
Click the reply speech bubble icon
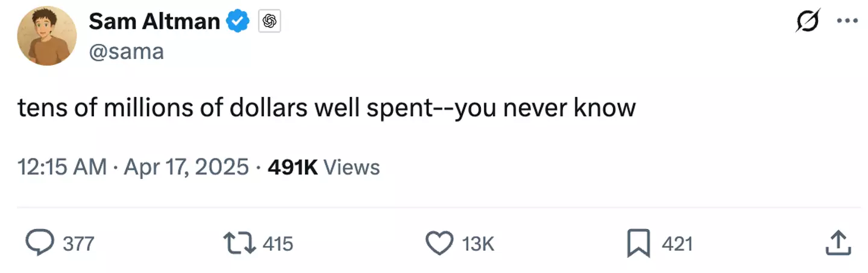pos(40,243)
